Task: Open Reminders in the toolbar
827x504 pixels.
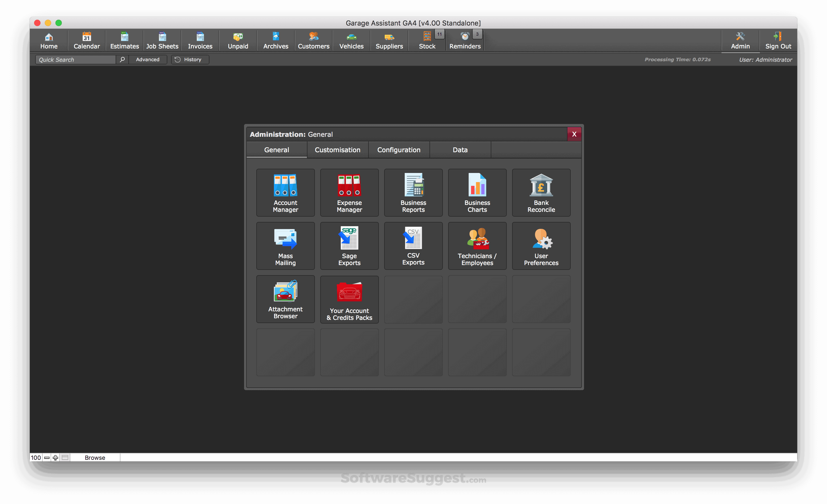Action: (x=464, y=40)
